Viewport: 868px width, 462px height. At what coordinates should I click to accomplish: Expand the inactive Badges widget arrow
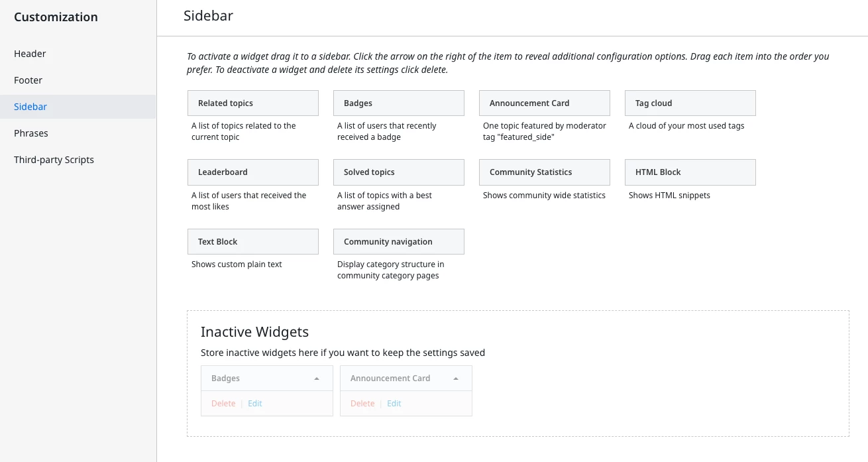point(317,378)
